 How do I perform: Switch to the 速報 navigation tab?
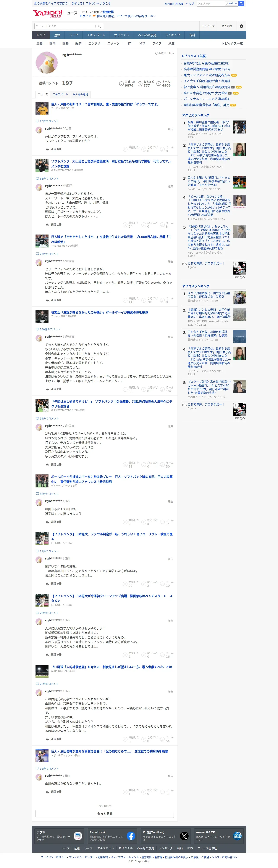tap(57, 35)
